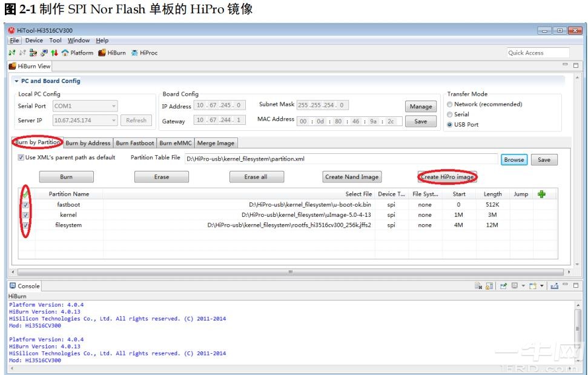This screenshot has width=588, height=375.
Task: Expand the Server IP dropdown
Action: coord(113,121)
